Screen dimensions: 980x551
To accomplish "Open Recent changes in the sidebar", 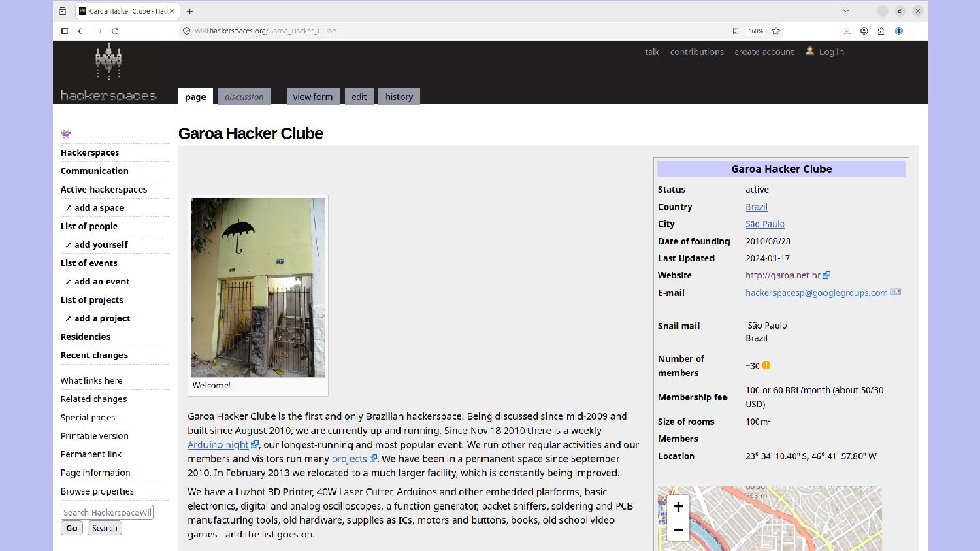I will click(x=94, y=355).
